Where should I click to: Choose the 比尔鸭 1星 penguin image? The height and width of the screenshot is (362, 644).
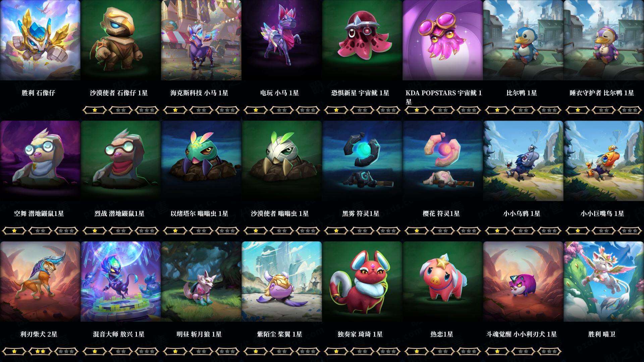[x=523, y=40]
